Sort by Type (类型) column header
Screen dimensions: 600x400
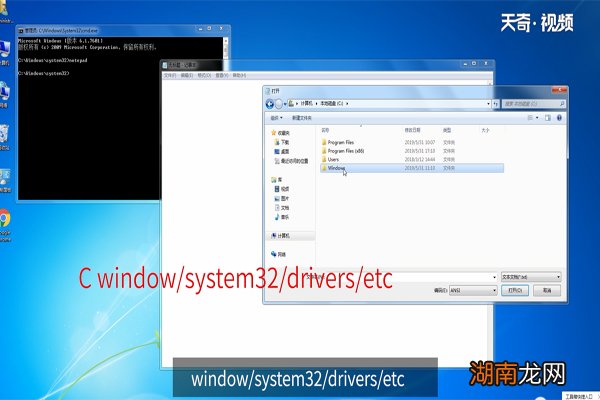[x=447, y=131]
